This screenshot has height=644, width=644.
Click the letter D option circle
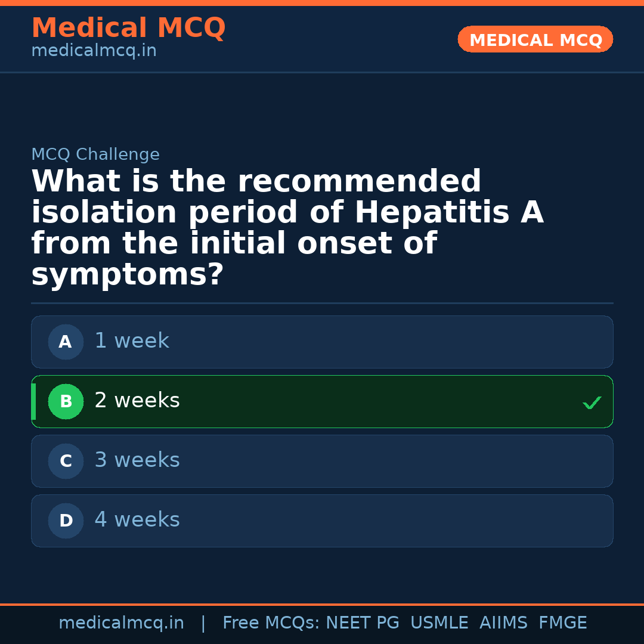click(66, 521)
